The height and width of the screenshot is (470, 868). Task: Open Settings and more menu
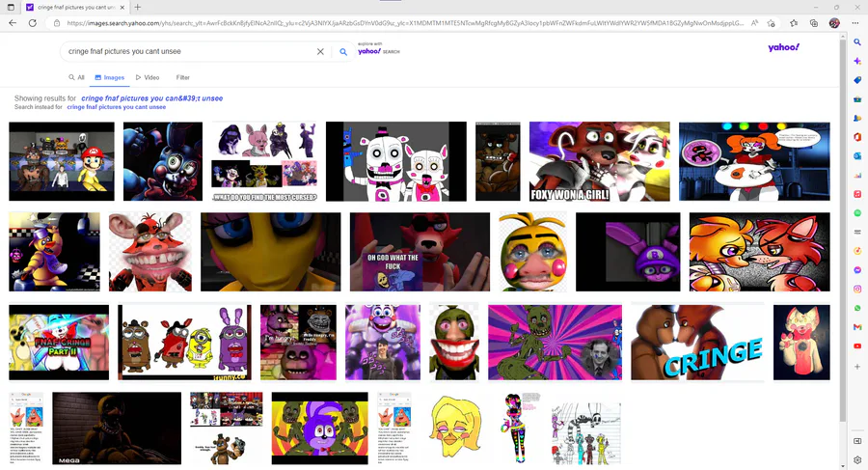pos(857,23)
